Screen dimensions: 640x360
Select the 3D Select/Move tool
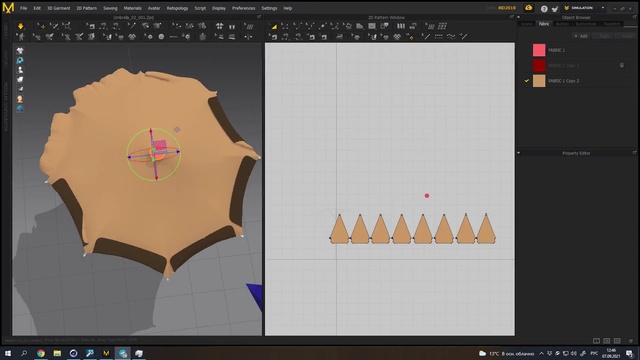[42, 26]
